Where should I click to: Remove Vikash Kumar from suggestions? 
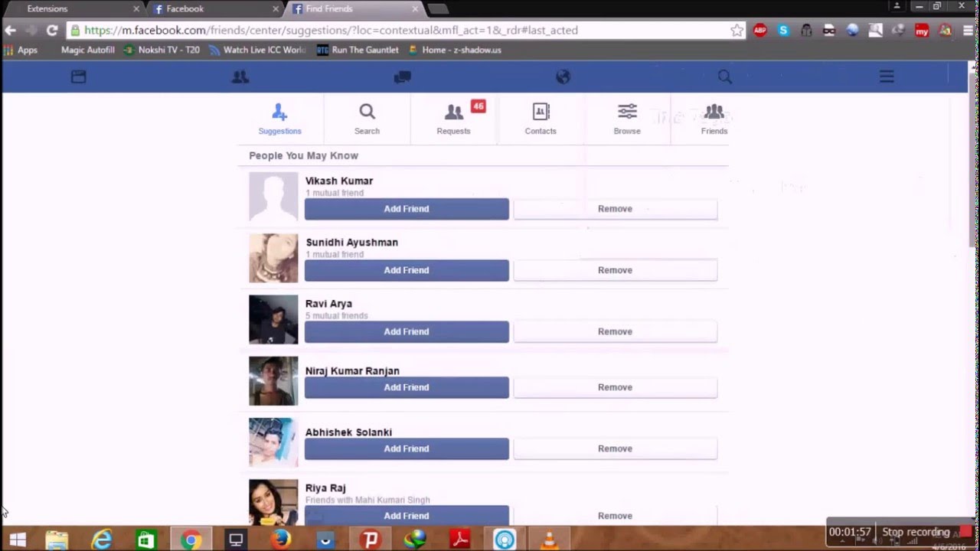[x=615, y=208]
